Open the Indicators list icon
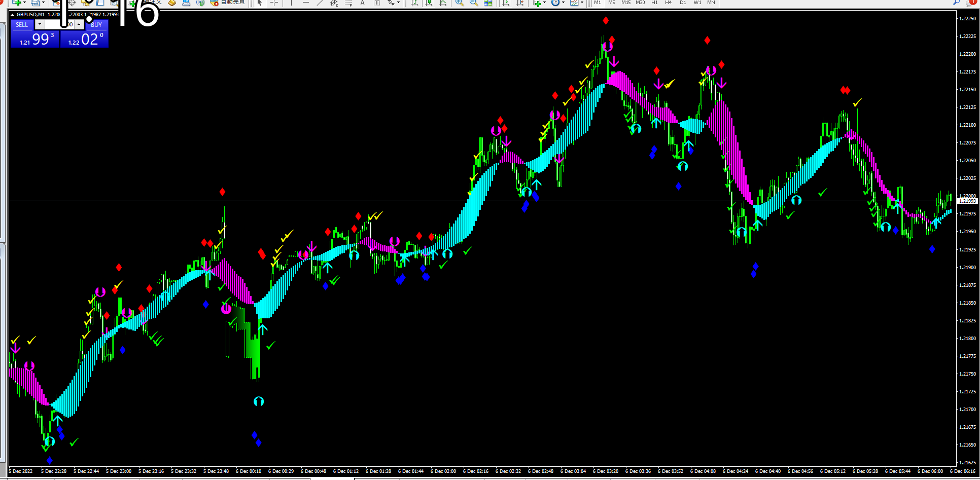Screen dimensions: 980x480 pos(538,3)
